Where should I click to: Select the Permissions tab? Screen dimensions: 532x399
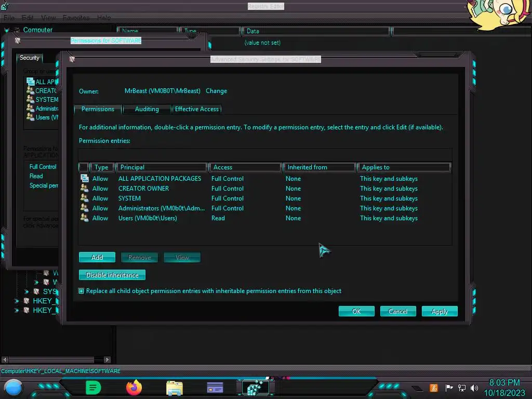pos(98,109)
